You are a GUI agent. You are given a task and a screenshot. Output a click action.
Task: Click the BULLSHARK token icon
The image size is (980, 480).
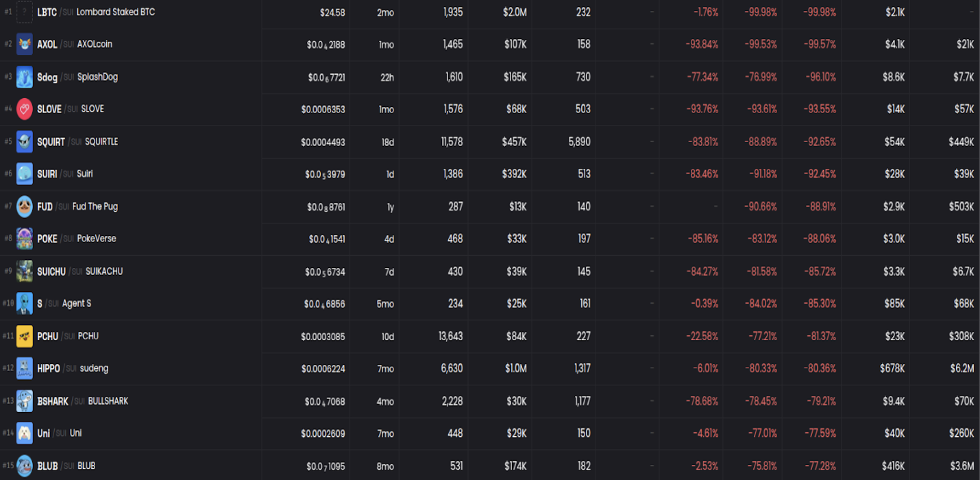tap(25, 401)
